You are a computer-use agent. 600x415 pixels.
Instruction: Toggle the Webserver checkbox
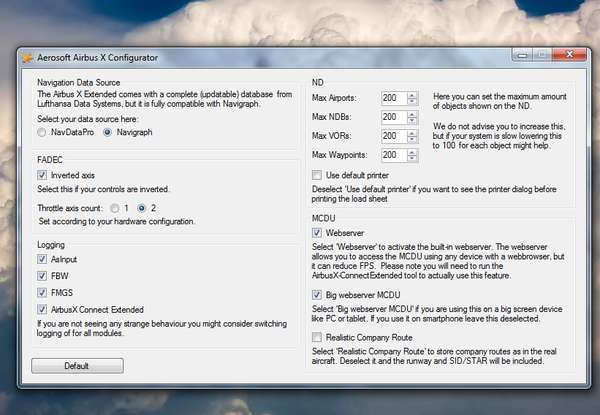click(317, 233)
